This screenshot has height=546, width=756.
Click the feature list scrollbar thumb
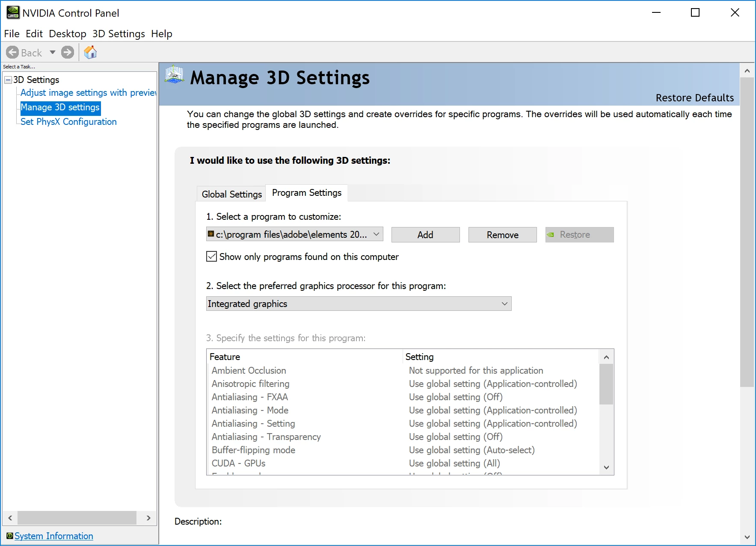606,384
